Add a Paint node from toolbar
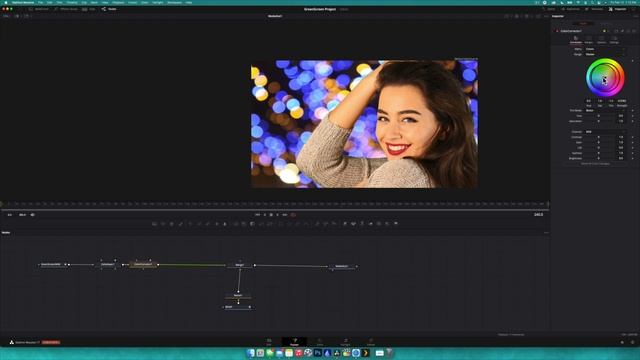The image size is (640, 360). (x=181, y=224)
